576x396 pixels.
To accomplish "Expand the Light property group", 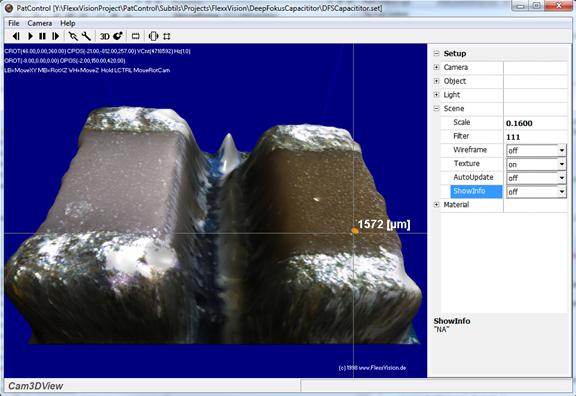I will [x=436, y=95].
